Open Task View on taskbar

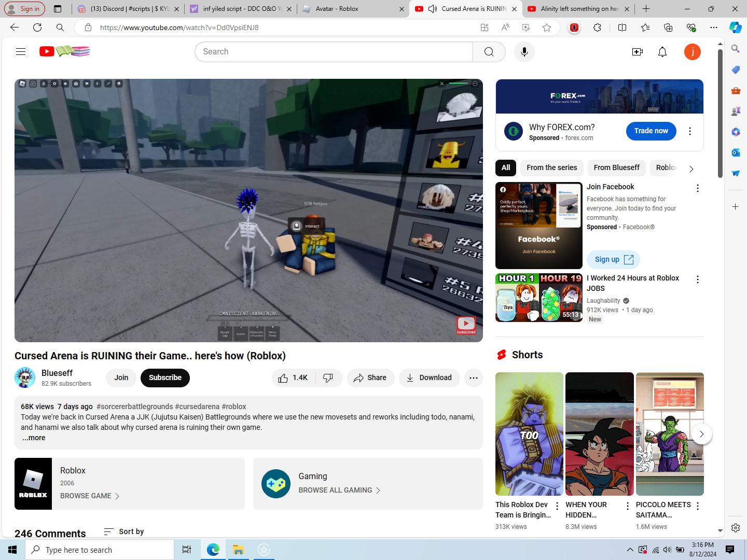(x=187, y=550)
